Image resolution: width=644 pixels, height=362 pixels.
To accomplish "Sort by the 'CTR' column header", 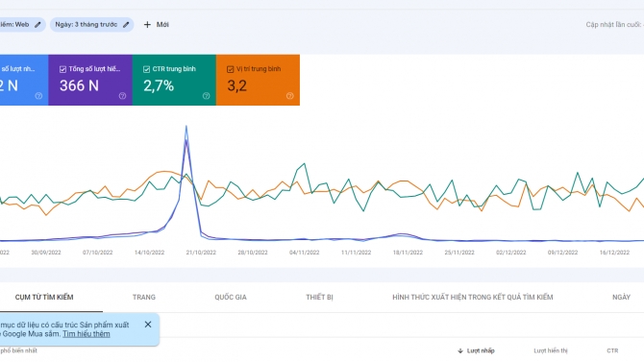I will pos(612,350).
